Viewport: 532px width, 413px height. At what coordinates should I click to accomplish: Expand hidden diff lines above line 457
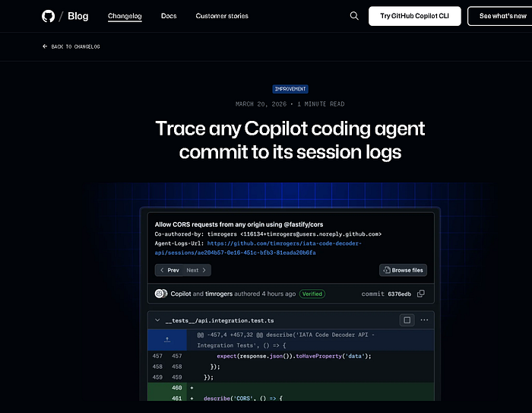(x=167, y=340)
